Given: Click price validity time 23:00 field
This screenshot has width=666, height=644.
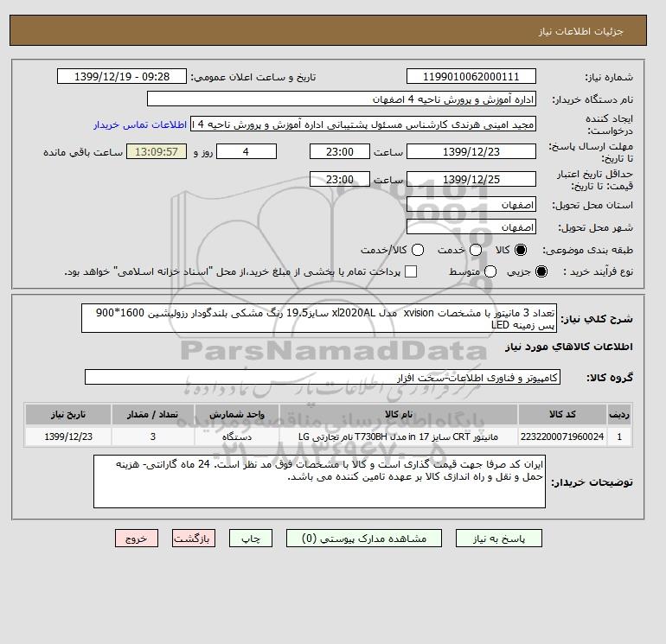Looking at the screenshot, I should point(340,179).
